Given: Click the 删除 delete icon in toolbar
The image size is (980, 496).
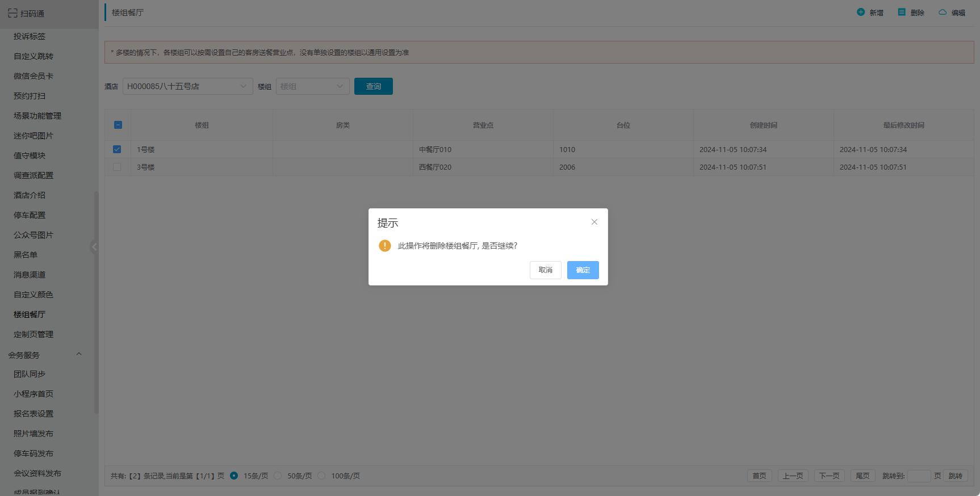Looking at the screenshot, I should click(902, 12).
